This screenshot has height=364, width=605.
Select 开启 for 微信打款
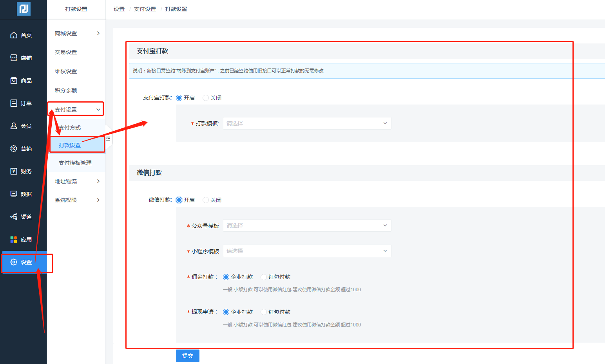point(179,200)
